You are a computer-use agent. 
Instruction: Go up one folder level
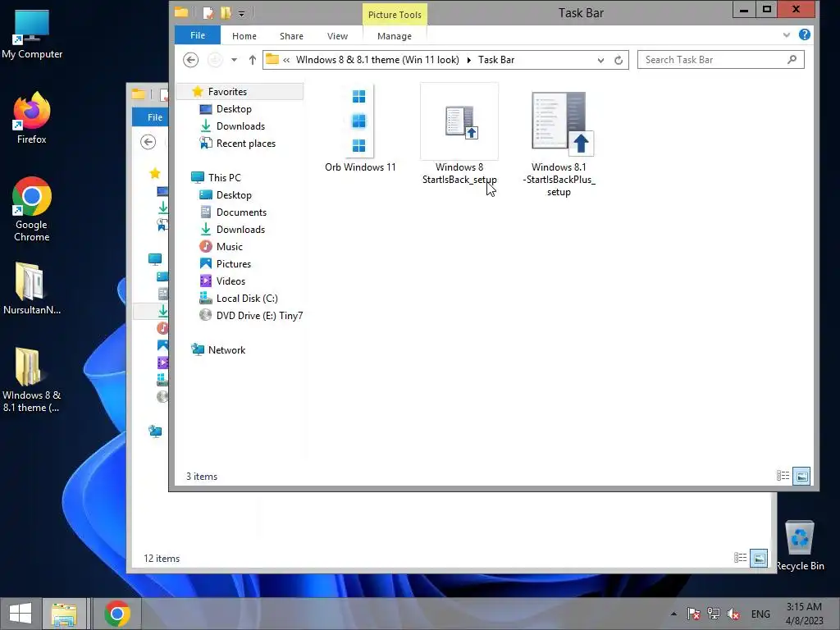click(253, 59)
